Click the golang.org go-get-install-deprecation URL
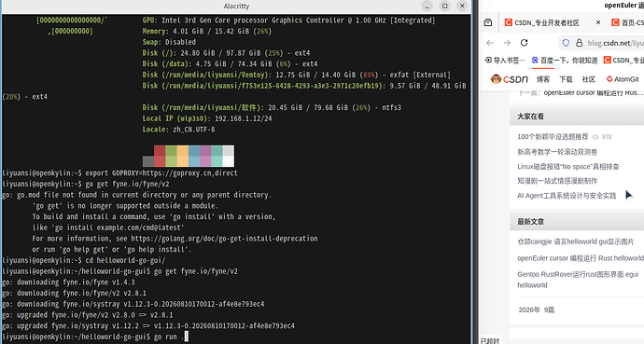Image resolution: width=644 pixels, height=344 pixels. pos(224,239)
